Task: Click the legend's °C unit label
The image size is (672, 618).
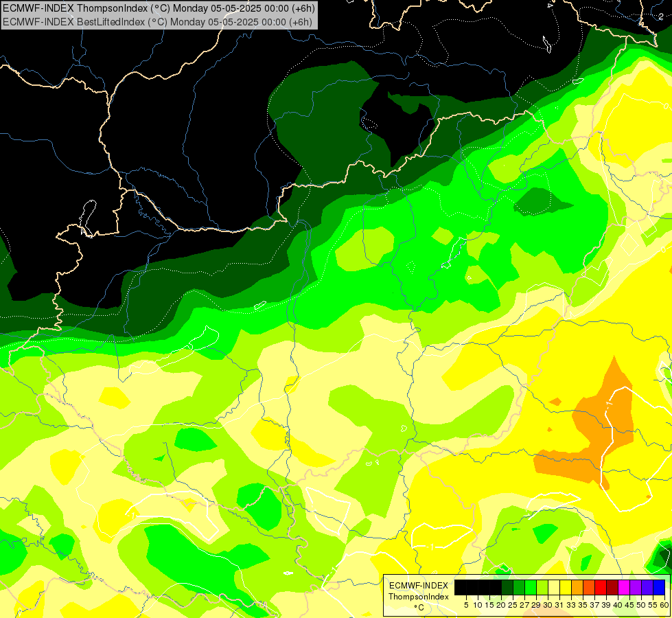Action: tap(419, 608)
